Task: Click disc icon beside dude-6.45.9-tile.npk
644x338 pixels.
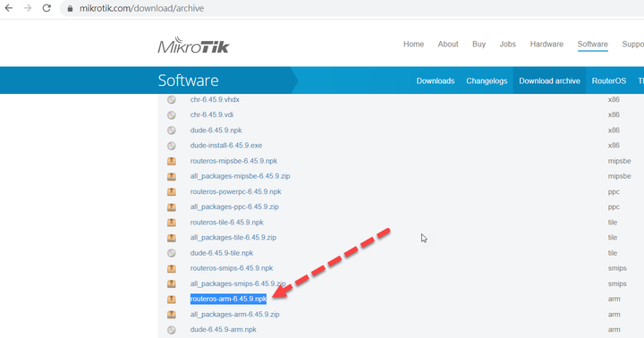Action: (171, 253)
